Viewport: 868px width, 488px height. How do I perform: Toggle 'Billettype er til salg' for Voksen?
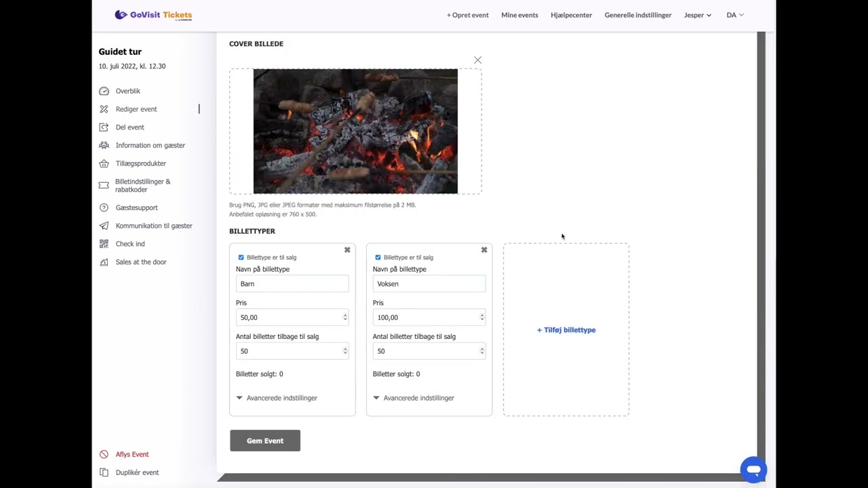pos(378,258)
